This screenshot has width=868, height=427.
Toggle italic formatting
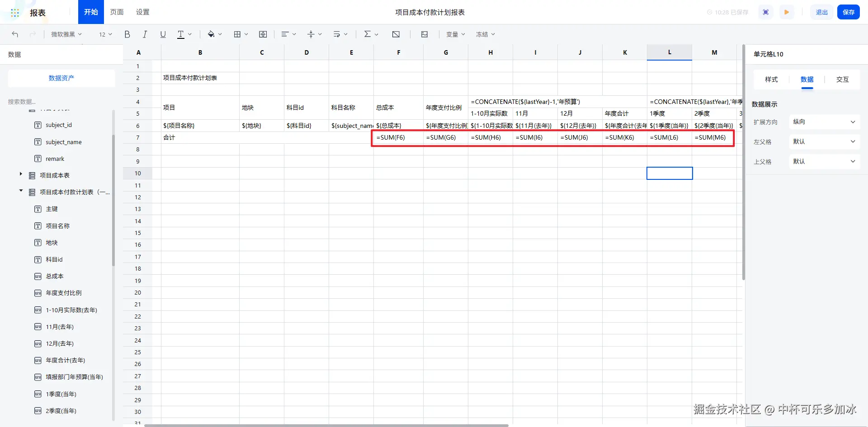tap(145, 34)
